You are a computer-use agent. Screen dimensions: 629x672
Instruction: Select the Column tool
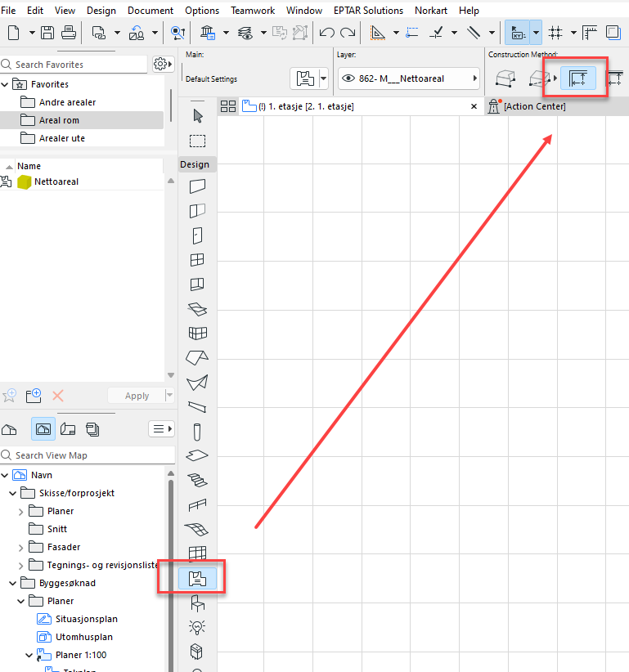click(x=197, y=431)
